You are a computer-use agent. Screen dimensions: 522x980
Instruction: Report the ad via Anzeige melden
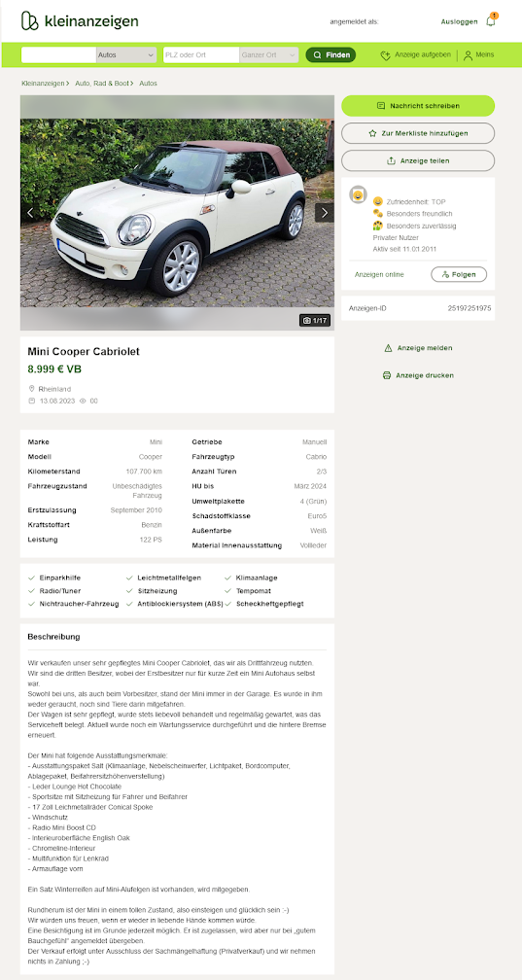tap(418, 348)
